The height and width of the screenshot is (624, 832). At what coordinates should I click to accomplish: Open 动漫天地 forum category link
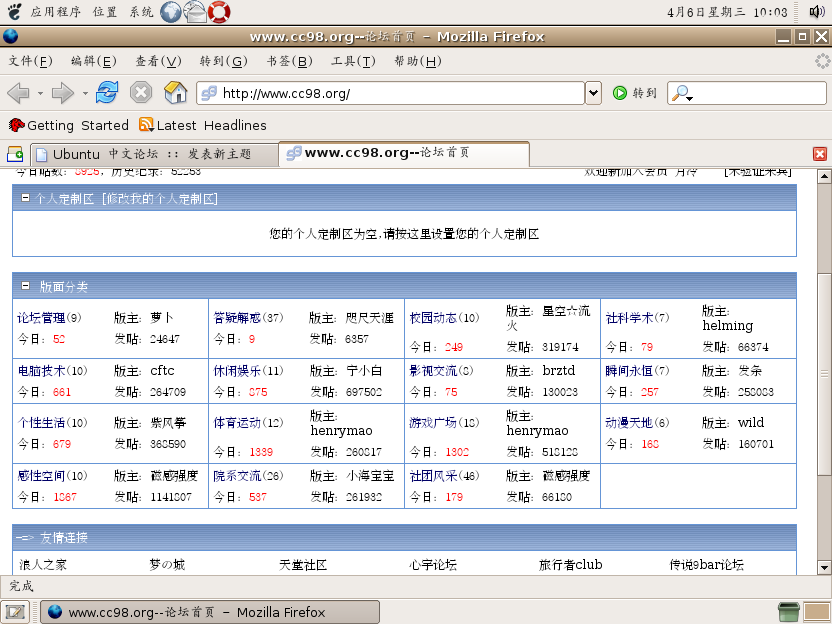click(629, 422)
